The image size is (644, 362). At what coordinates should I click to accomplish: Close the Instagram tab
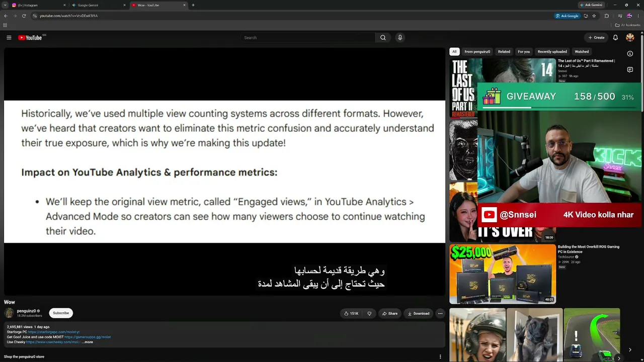click(64, 5)
